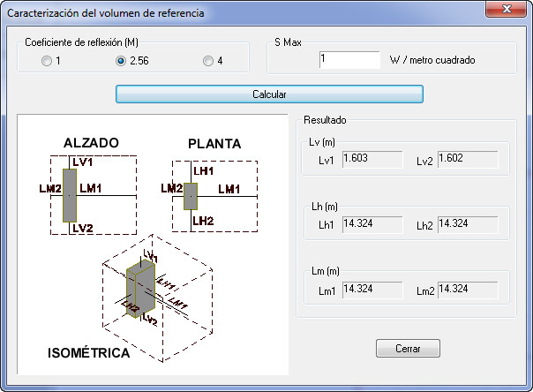Click the gray 3D prism in isometric view
Image resolution: width=533 pixels, height=392 pixels.
click(x=140, y=289)
